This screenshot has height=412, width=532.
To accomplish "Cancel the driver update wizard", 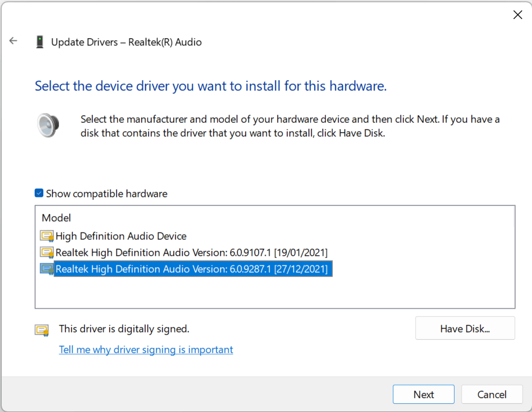I will pyautogui.click(x=492, y=395).
